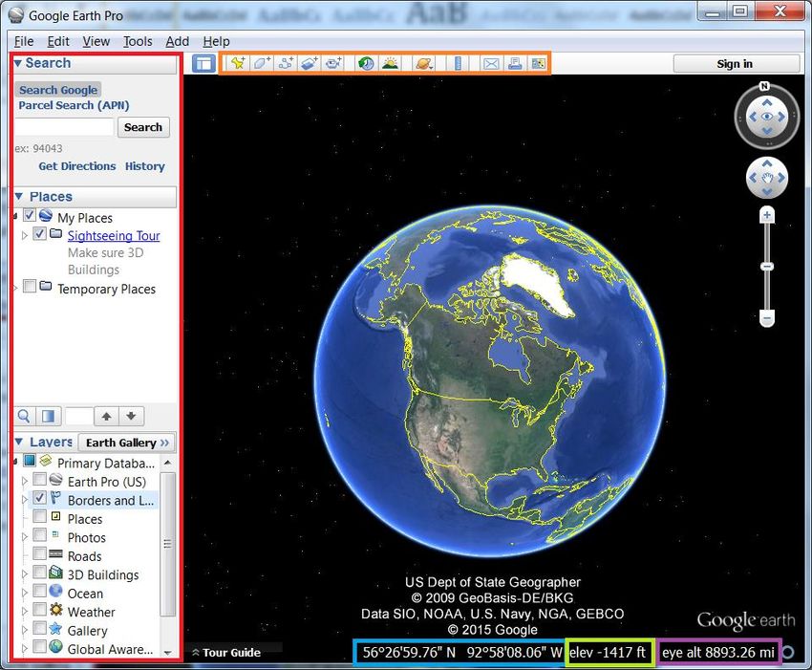
Task: Click the zoom slider handle
Action: [767, 267]
